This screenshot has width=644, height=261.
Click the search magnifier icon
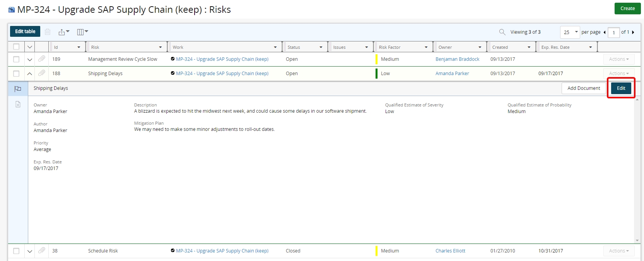click(502, 32)
